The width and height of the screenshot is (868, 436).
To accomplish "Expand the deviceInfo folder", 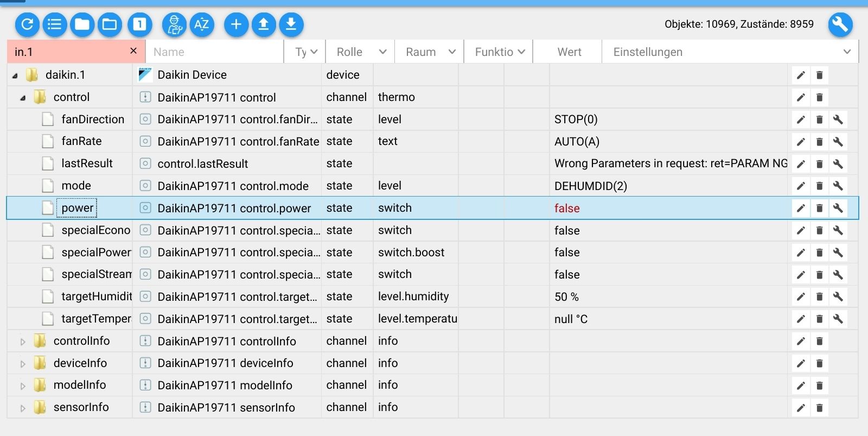I will [x=23, y=364].
